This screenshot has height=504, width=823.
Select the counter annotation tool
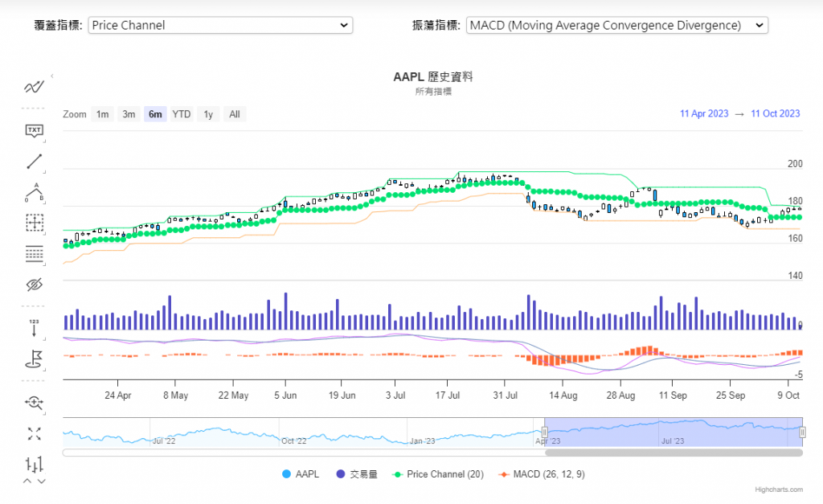34,327
